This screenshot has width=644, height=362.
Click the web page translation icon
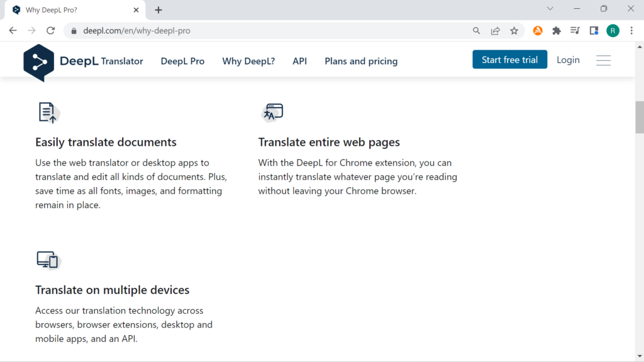(x=273, y=112)
